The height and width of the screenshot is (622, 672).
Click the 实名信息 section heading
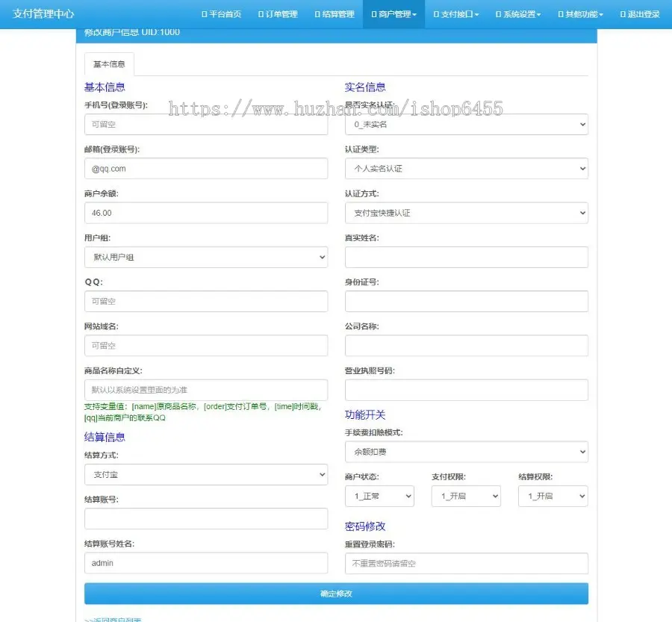coord(365,87)
